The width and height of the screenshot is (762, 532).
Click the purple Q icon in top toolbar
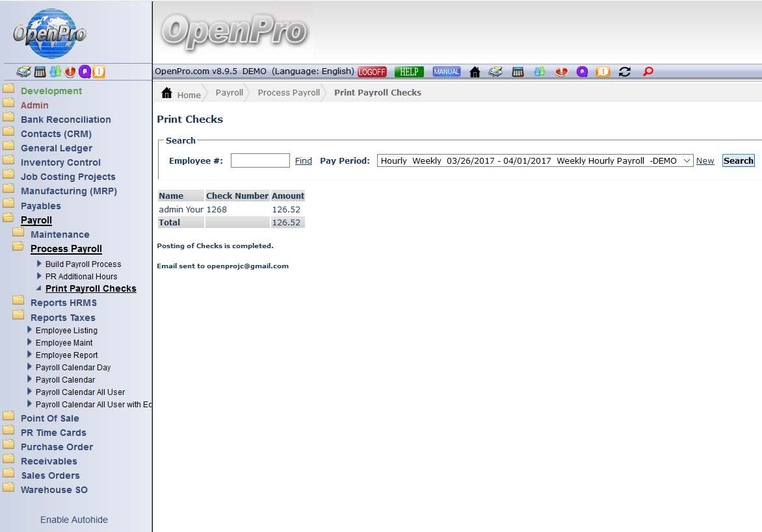[582, 72]
